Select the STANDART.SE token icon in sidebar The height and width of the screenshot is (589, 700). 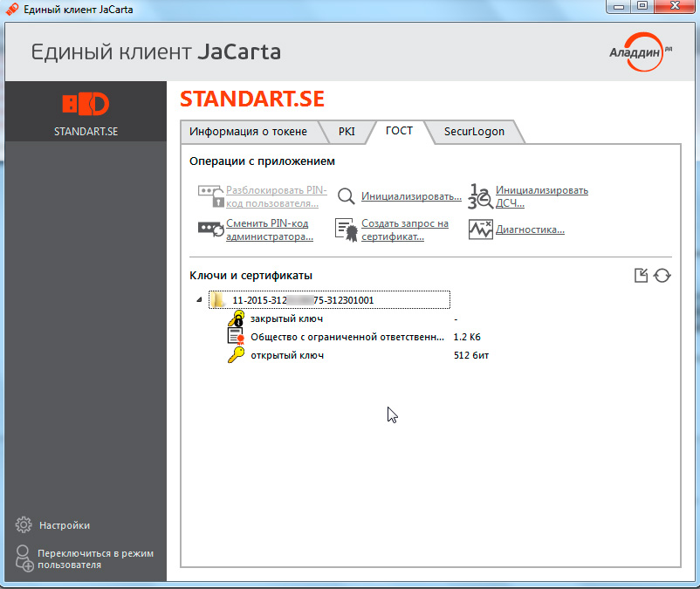pyautogui.click(x=86, y=104)
